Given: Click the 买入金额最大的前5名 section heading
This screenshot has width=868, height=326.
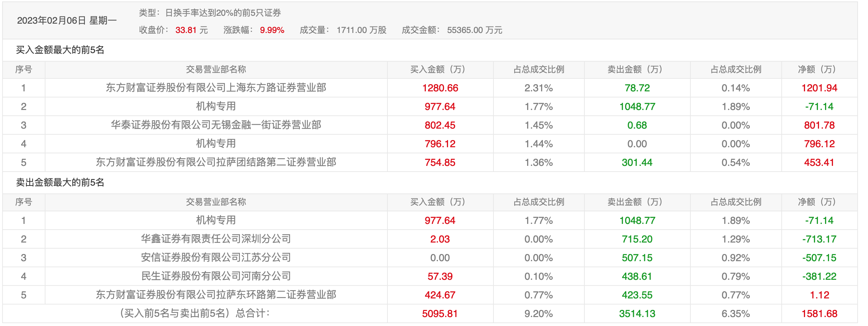Looking at the screenshot, I should pyautogui.click(x=60, y=50).
